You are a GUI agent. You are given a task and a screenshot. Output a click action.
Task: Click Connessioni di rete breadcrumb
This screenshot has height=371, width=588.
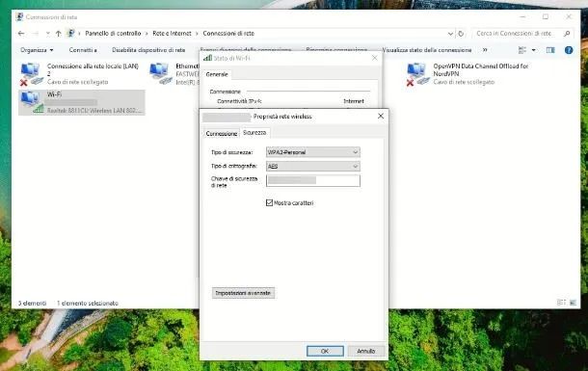click(x=228, y=34)
